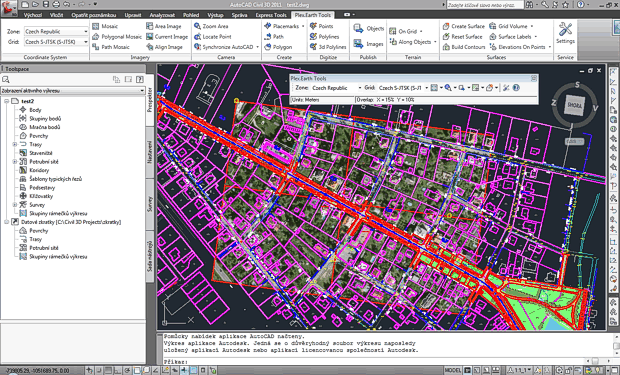Select Current Image tool
This screenshot has width=620, height=375.
166,36
